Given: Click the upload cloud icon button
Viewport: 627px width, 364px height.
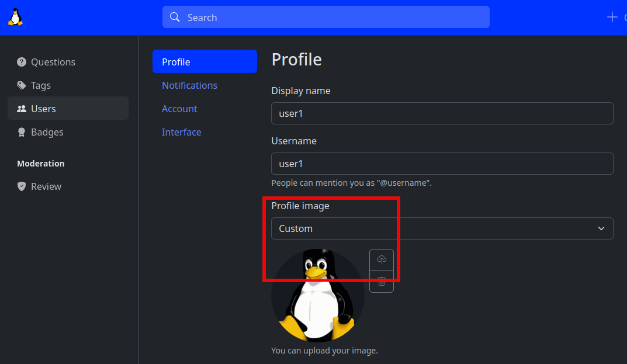Looking at the screenshot, I should (x=382, y=260).
